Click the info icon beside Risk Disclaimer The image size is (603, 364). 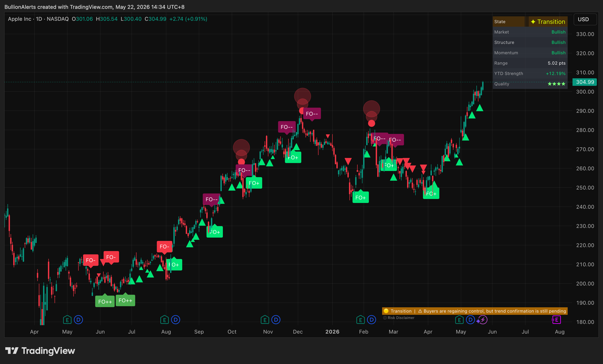click(x=385, y=318)
